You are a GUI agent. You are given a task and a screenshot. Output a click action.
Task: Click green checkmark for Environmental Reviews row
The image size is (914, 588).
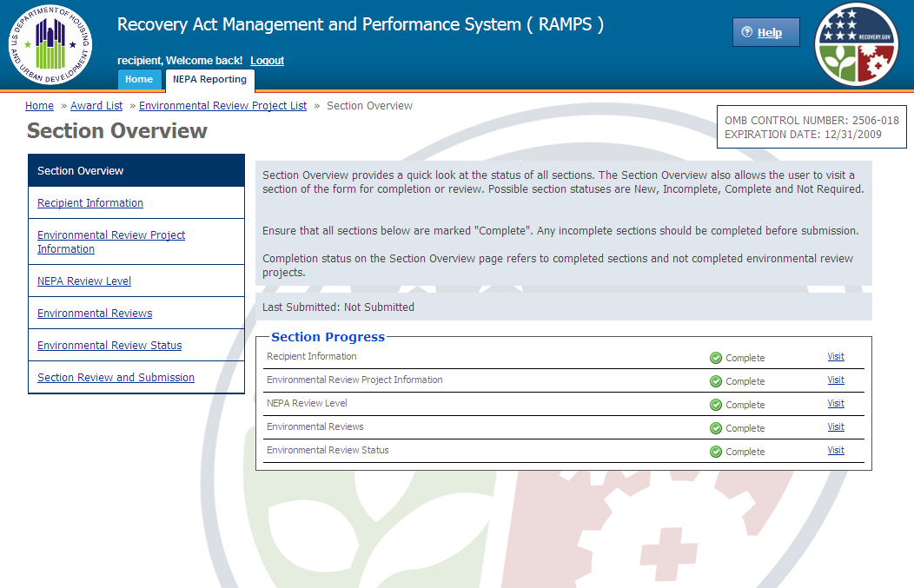click(x=716, y=428)
